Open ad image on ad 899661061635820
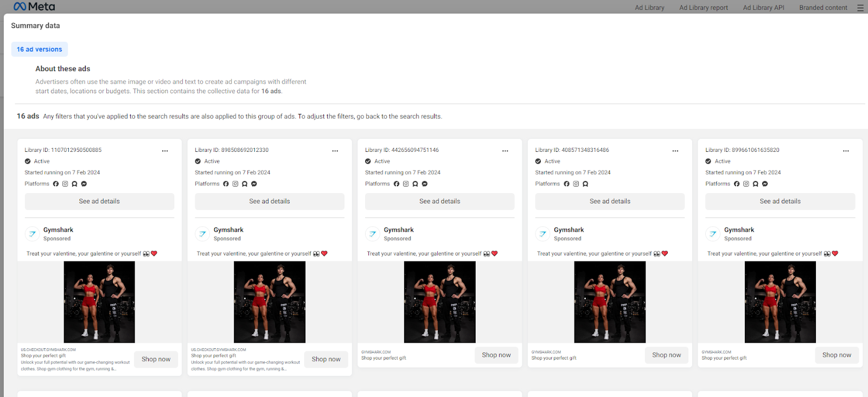 click(x=780, y=302)
